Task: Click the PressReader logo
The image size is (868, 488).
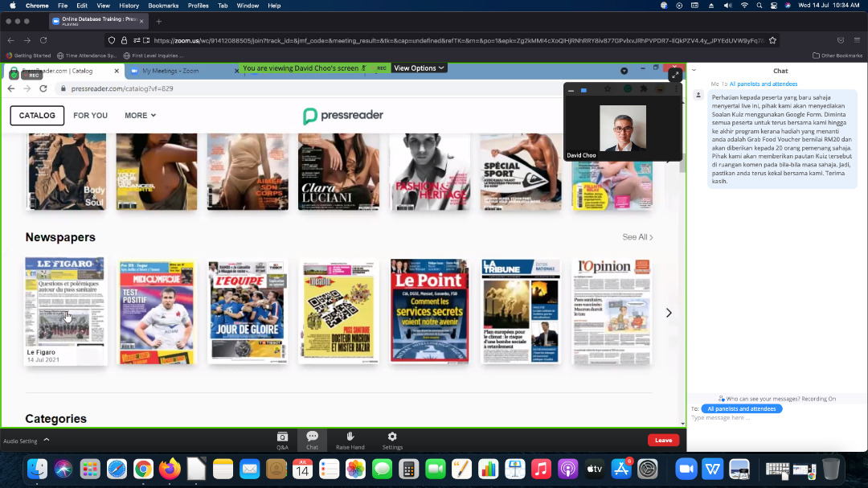Action: tap(343, 115)
